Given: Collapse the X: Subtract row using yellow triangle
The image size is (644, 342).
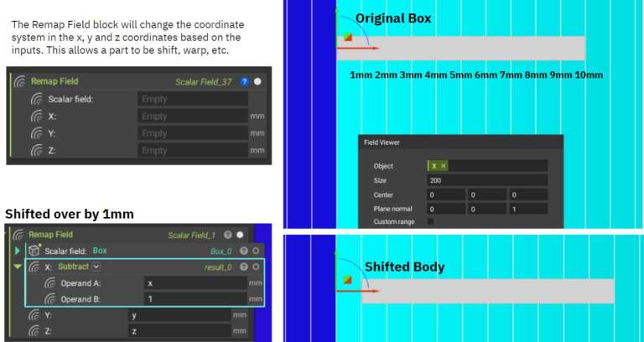Looking at the screenshot, I should (x=18, y=267).
